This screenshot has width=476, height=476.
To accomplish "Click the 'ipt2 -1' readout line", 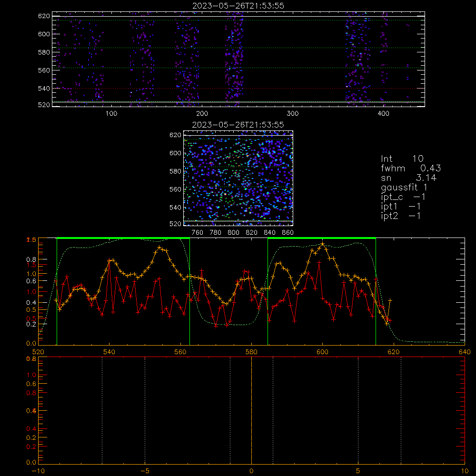I will click(x=401, y=216).
